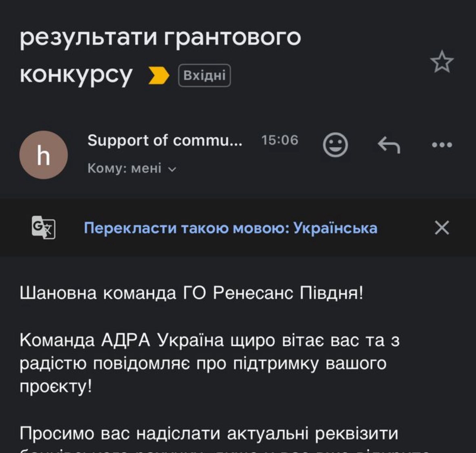The height and width of the screenshot is (453, 476).
Task: Reply using the arrow icon
Action: coord(388,144)
